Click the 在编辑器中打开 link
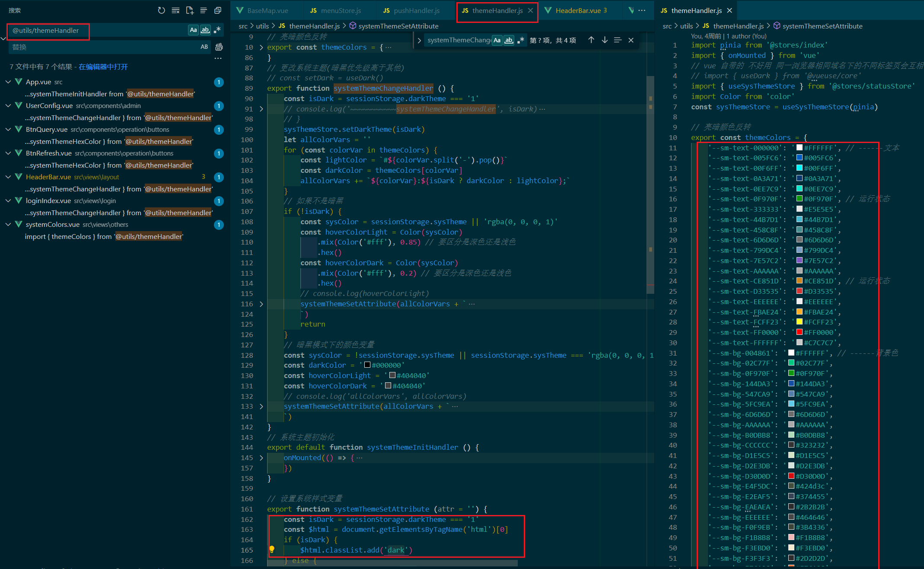Screen dimensions: 924x569 (x=103, y=67)
